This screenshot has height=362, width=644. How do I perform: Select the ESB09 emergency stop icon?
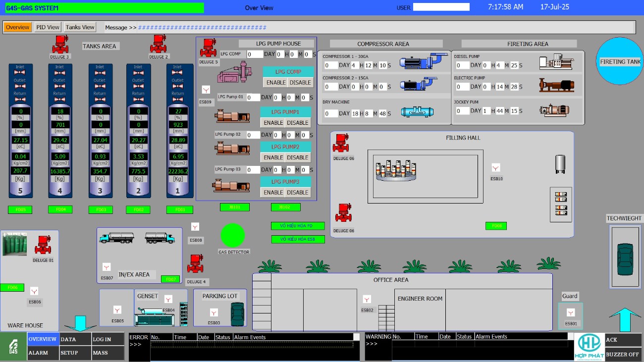206,90
